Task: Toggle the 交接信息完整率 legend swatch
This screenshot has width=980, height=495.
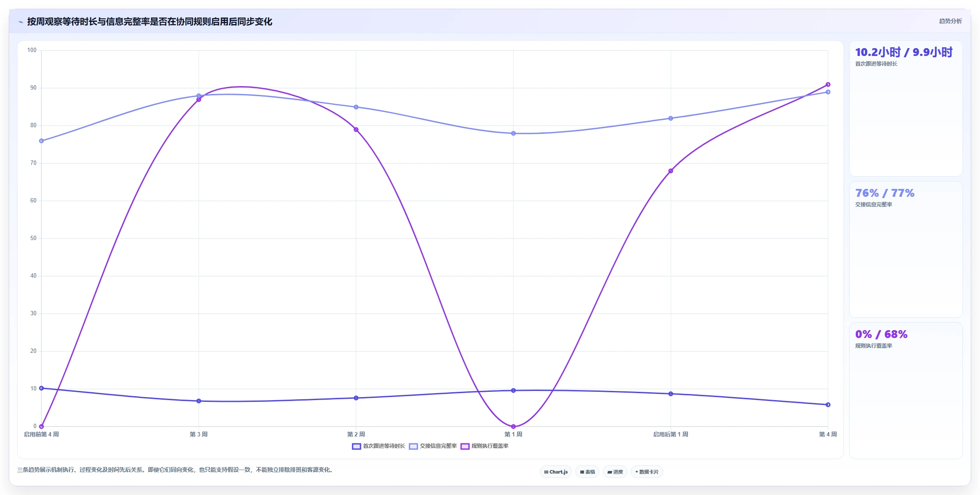Action: (x=413, y=446)
